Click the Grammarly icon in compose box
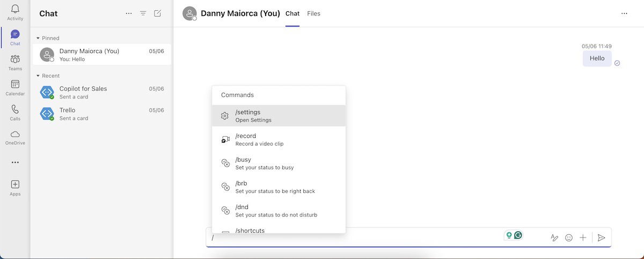This screenshot has width=644, height=259. [518, 235]
